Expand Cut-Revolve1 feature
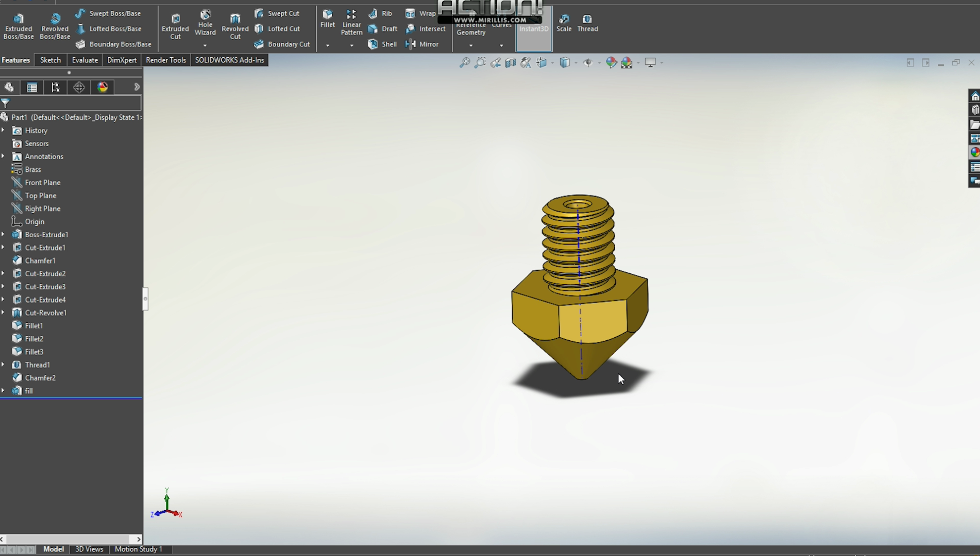 coord(3,312)
